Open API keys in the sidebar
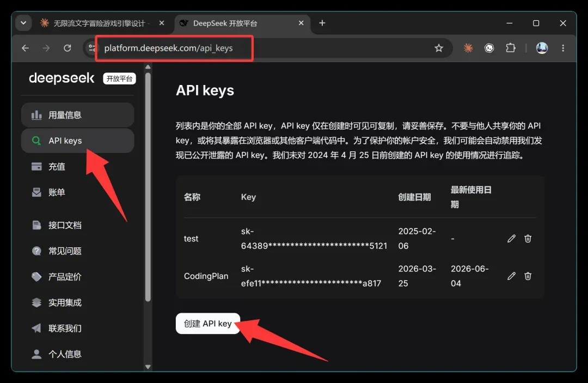 [x=78, y=141]
